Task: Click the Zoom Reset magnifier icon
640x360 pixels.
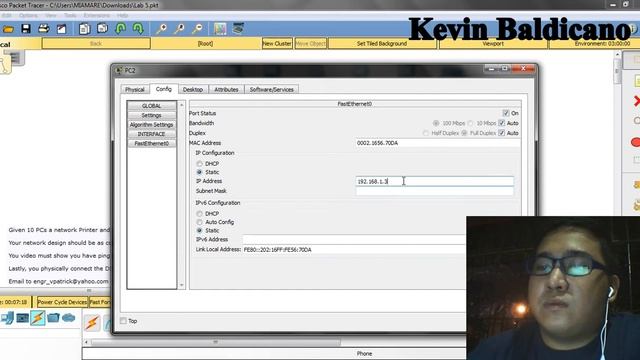Action: [180, 29]
